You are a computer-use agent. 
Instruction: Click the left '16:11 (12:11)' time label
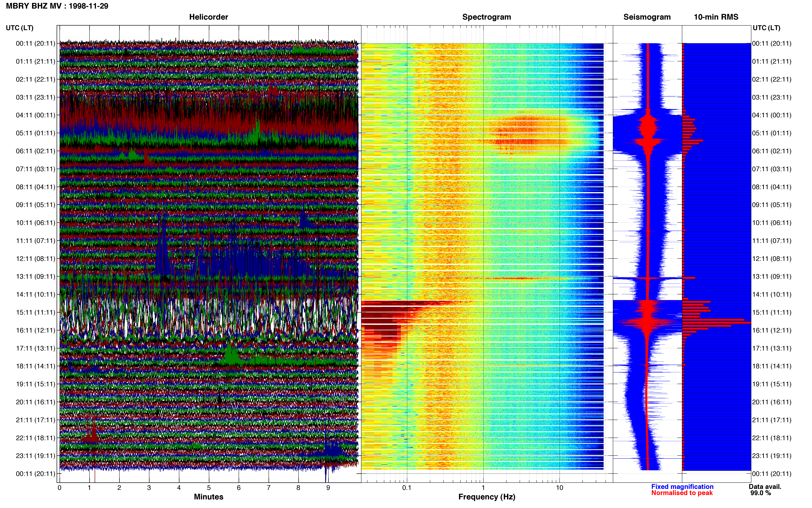pos(36,330)
